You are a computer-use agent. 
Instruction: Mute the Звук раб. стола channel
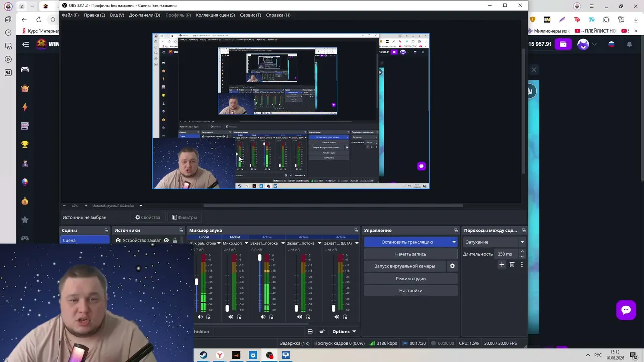click(200, 317)
